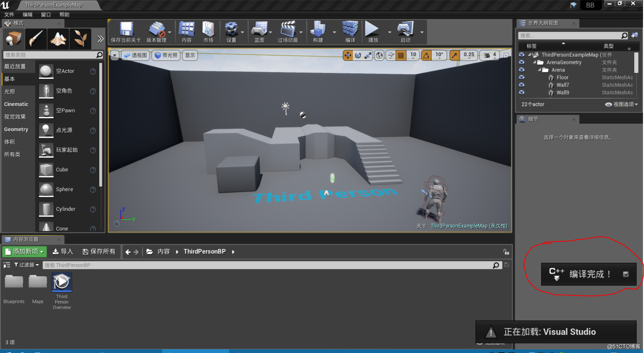
Task: Click the Save Current Level toolbar icon
Action: 126,32
